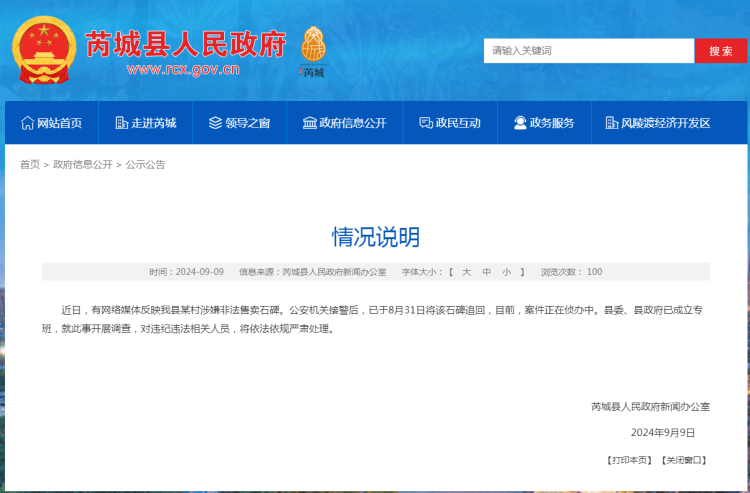
Task: Click 关闭窗口 to close the window
Action: [x=684, y=460]
